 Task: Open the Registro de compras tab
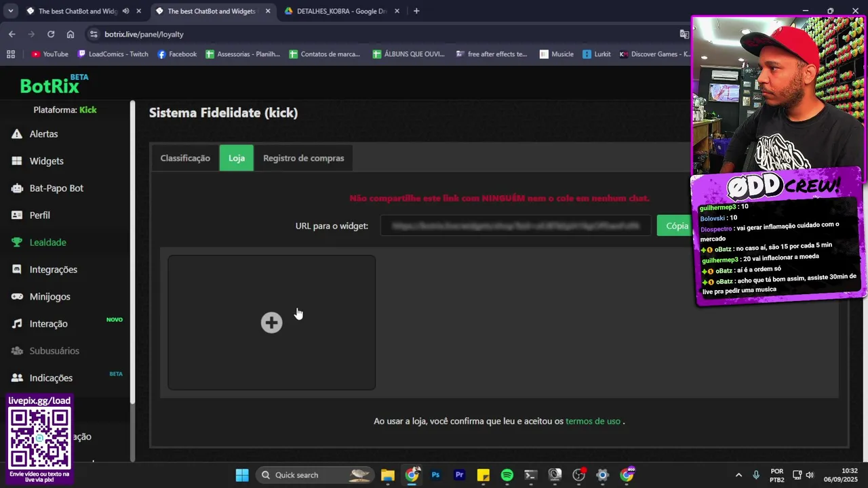point(304,158)
